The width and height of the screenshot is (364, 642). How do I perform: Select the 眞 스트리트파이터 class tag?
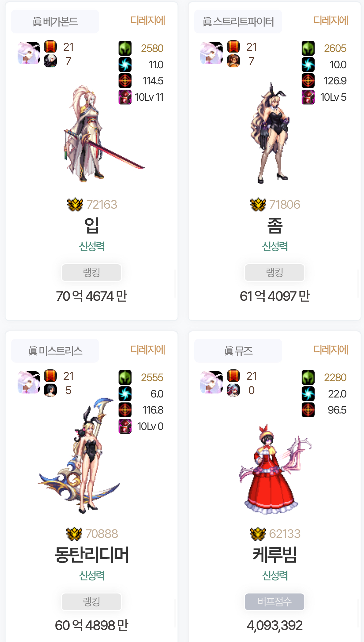pos(238,21)
